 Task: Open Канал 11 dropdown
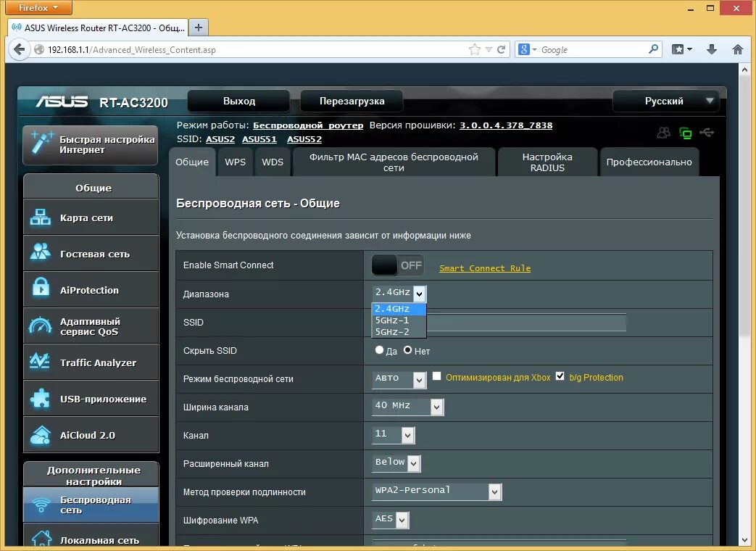tap(394, 435)
